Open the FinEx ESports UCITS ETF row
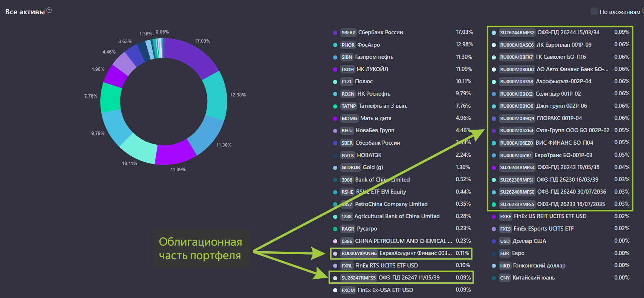 pyautogui.click(x=560, y=229)
